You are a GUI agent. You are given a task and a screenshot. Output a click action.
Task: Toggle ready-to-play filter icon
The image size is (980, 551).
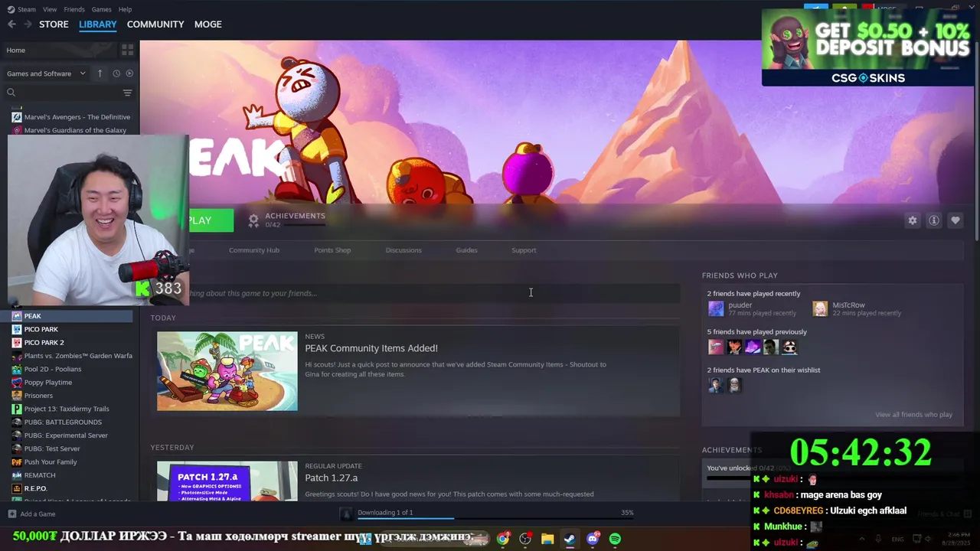pos(129,73)
